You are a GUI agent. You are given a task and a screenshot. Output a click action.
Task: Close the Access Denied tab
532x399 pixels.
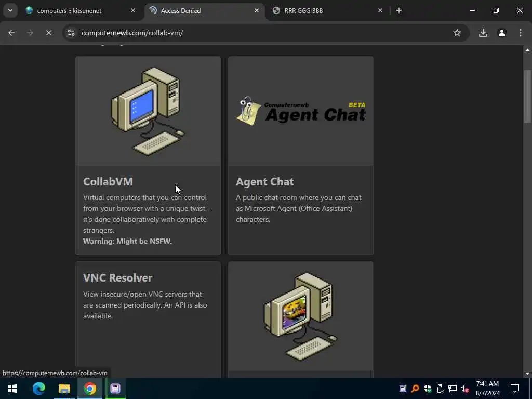click(x=257, y=10)
